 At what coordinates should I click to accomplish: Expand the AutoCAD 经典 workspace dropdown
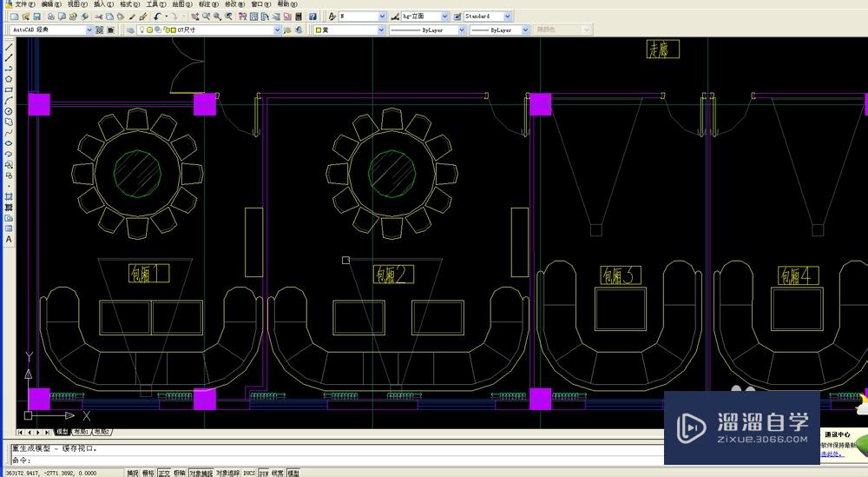tap(89, 30)
